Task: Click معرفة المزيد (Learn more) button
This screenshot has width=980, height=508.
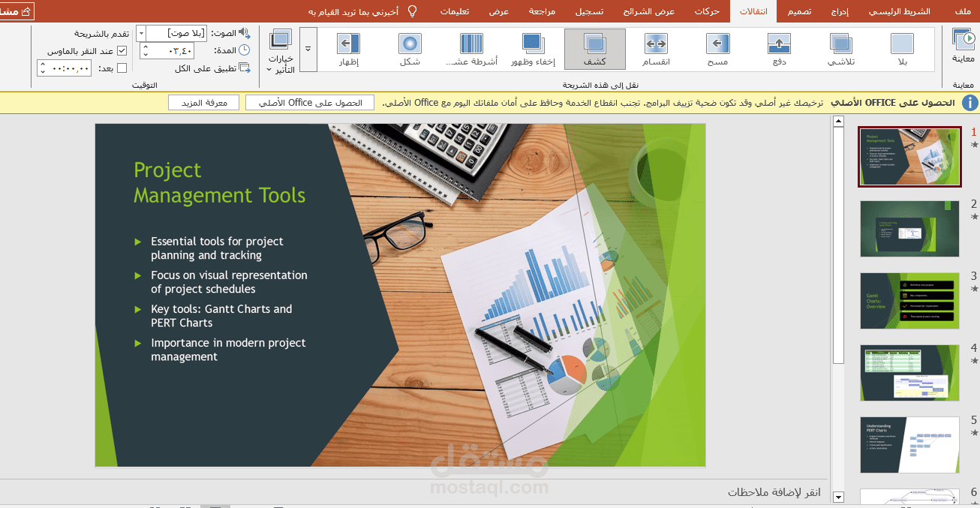Action: [203, 103]
